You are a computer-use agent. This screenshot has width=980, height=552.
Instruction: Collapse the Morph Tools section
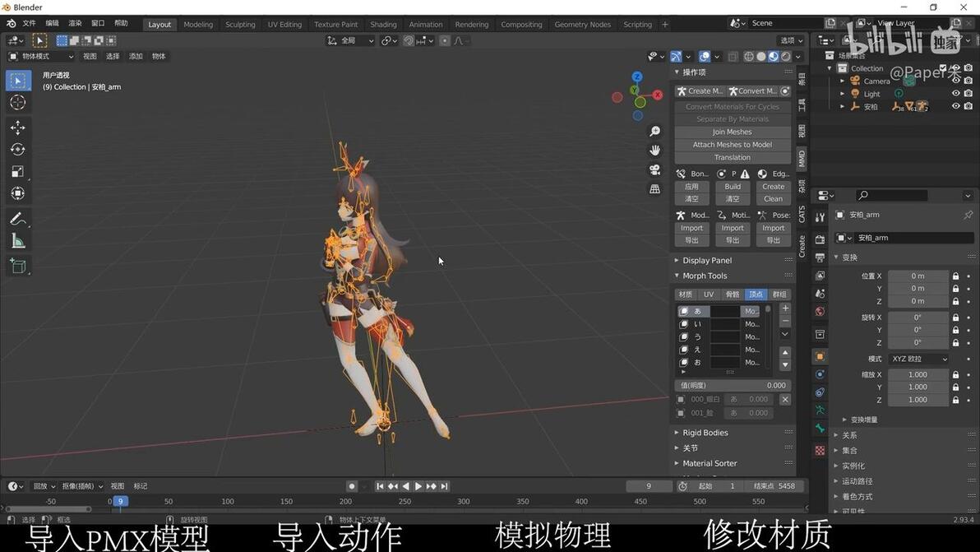704,276
